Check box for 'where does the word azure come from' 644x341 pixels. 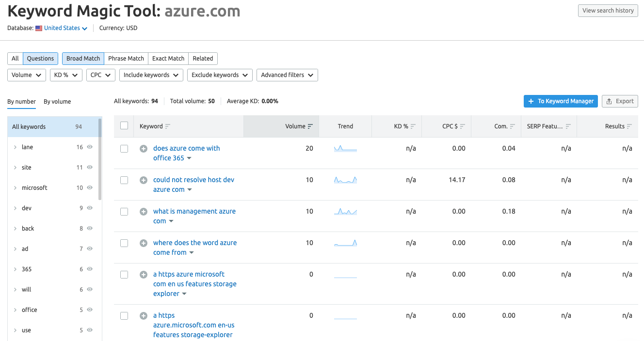click(x=124, y=243)
